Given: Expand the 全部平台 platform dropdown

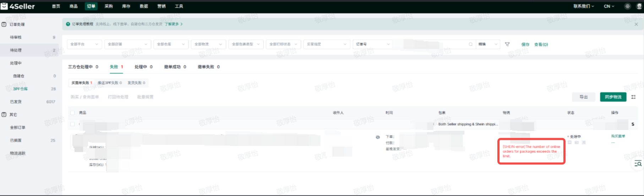Looking at the screenshot, I should (84, 44).
